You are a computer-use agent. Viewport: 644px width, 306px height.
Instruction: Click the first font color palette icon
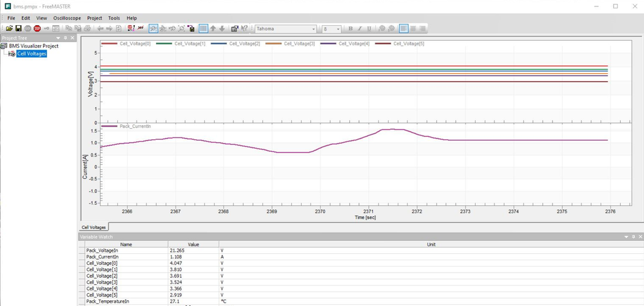(382, 29)
